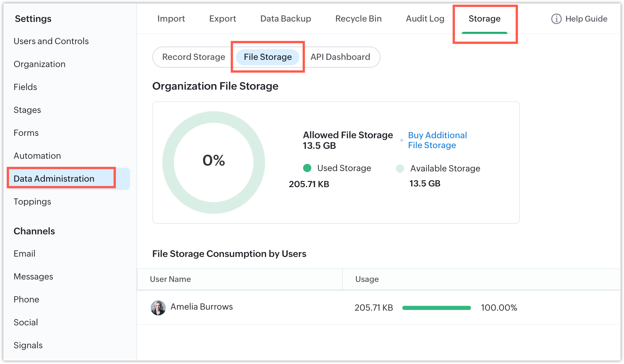The image size is (624, 364).
Task: Switch to the API Dashboard option
Action: 340,57
